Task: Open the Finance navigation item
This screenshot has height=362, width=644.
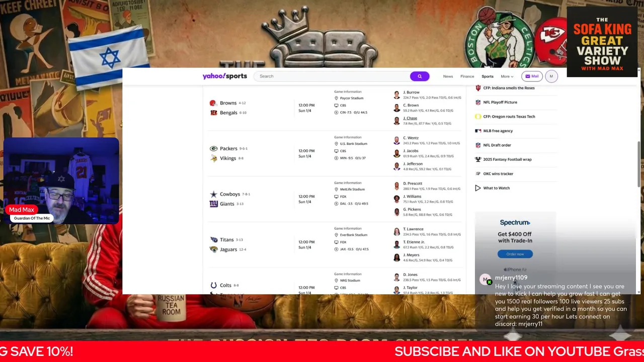Action: click(467, 76)
